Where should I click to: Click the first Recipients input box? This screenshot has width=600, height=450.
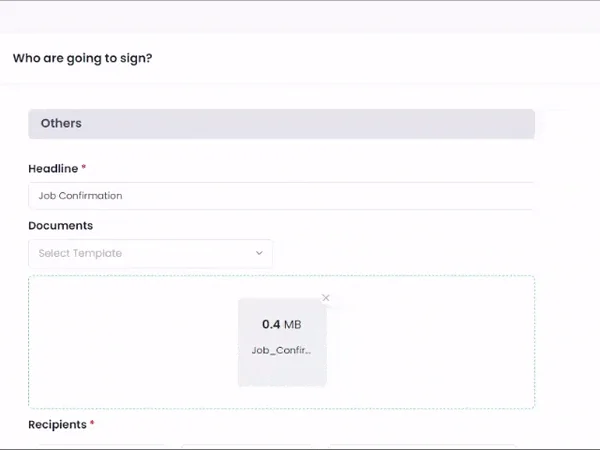(x=97, y=446)
